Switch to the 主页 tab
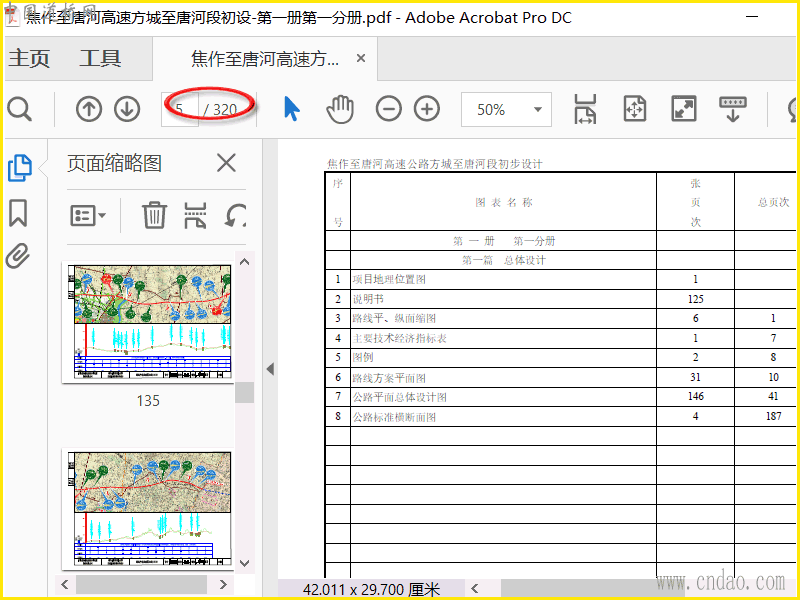The width and height of the screenshot is (800, 600). point(29,58)
